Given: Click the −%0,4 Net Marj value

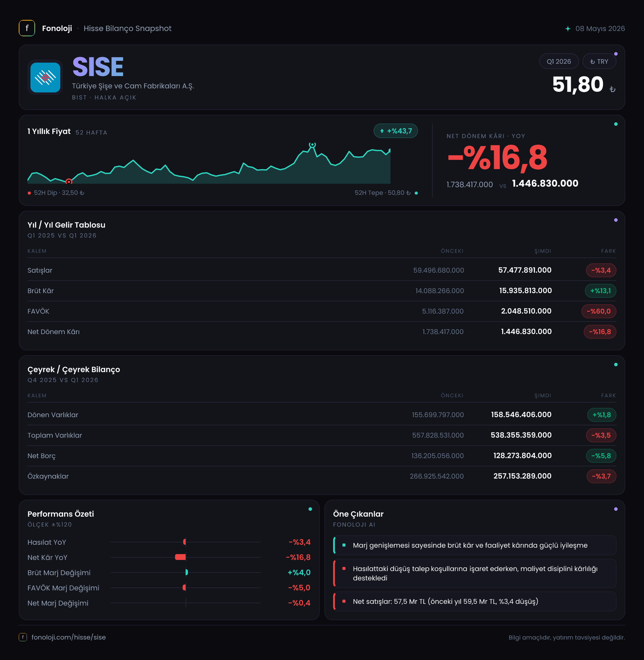Looking at the screenshot, I should tap(299, 603).
